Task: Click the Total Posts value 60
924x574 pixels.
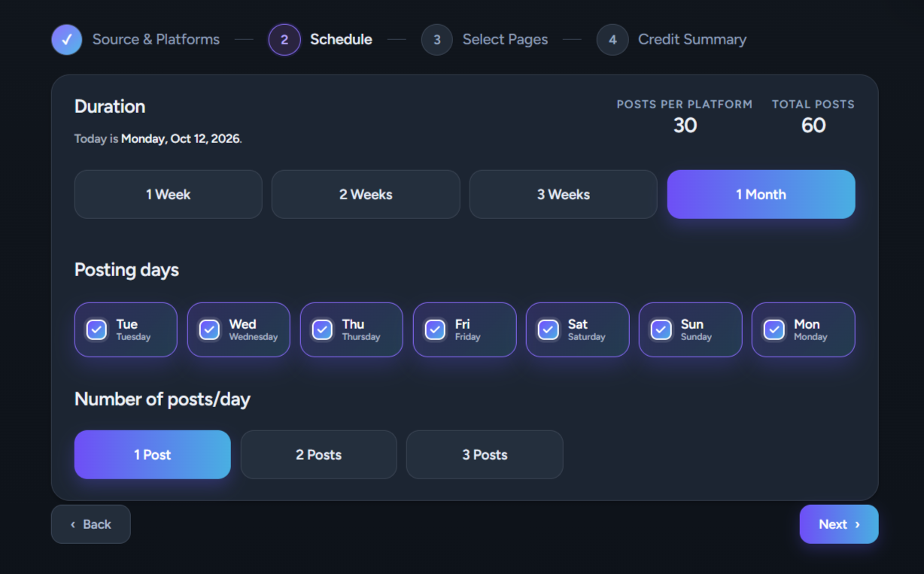Action: click(x=813, y=125)
